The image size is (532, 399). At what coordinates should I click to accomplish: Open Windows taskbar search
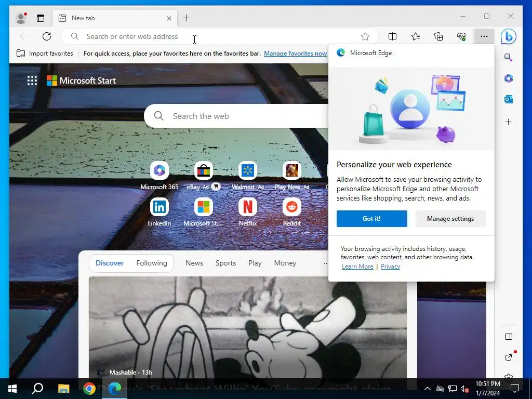(x=37, y=389)
